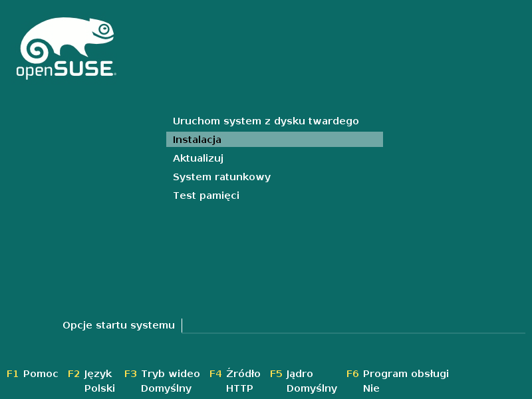The width and height of the screenshot is (532, 399).
Task: Select the Aktualizuj menu entry
Action: (198, 158)
